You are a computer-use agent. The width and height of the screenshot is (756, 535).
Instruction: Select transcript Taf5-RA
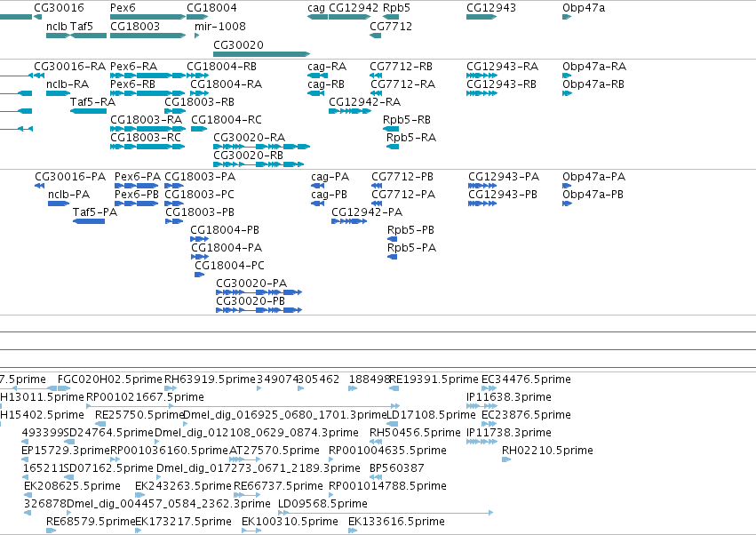point(88,111)
